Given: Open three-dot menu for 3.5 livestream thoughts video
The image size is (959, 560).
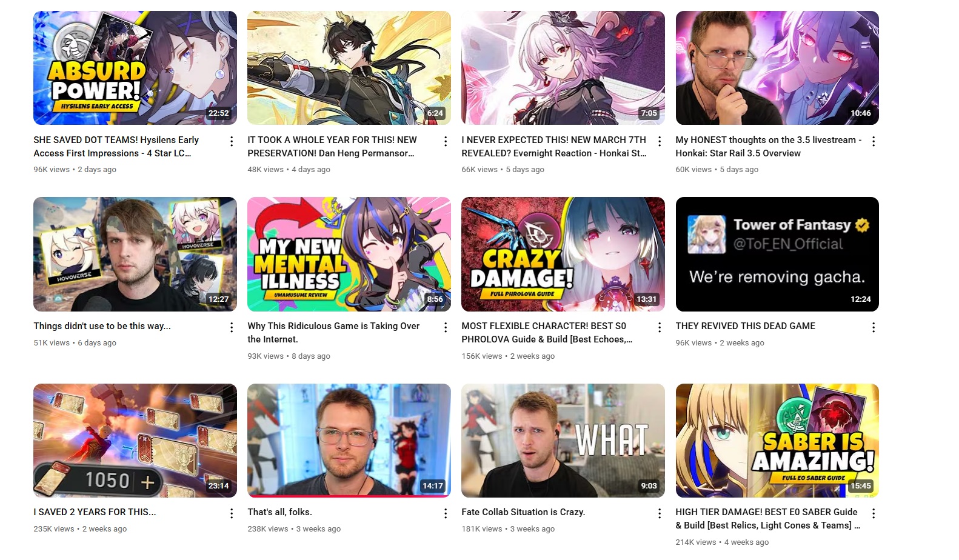Looking at the screenshot, I should point(874,141).
